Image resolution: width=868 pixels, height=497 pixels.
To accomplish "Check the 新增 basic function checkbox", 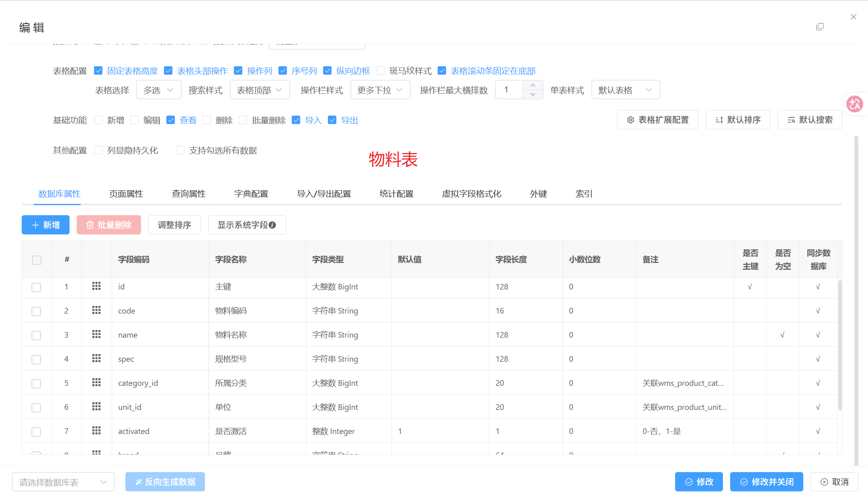I will pos(98,120).
